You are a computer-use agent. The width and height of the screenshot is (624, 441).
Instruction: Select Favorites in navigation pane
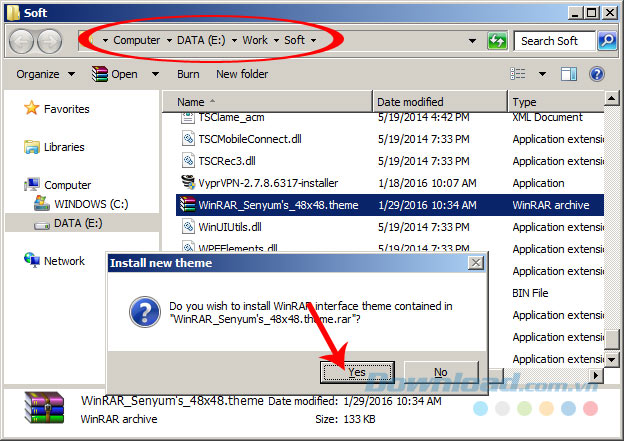[x=66, y=109]
